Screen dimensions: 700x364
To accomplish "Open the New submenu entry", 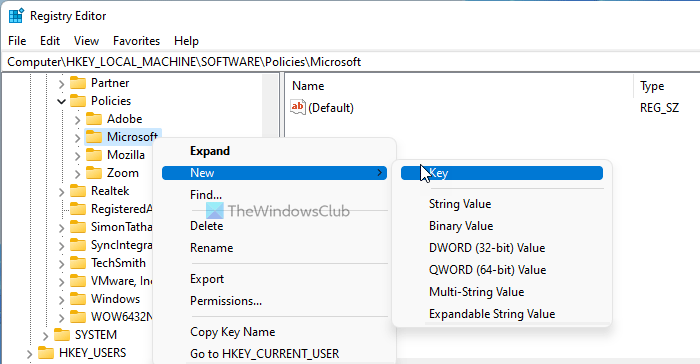I will (274, 173).
